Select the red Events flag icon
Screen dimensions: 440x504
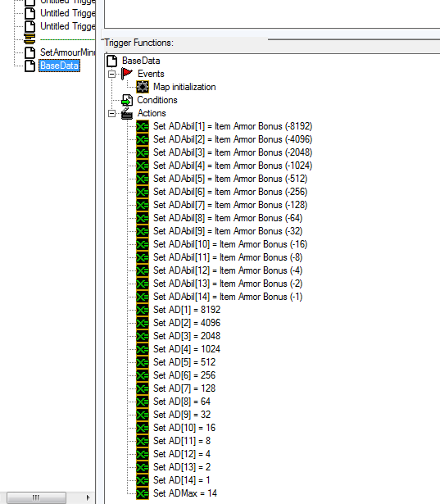(x=127, y=74)
